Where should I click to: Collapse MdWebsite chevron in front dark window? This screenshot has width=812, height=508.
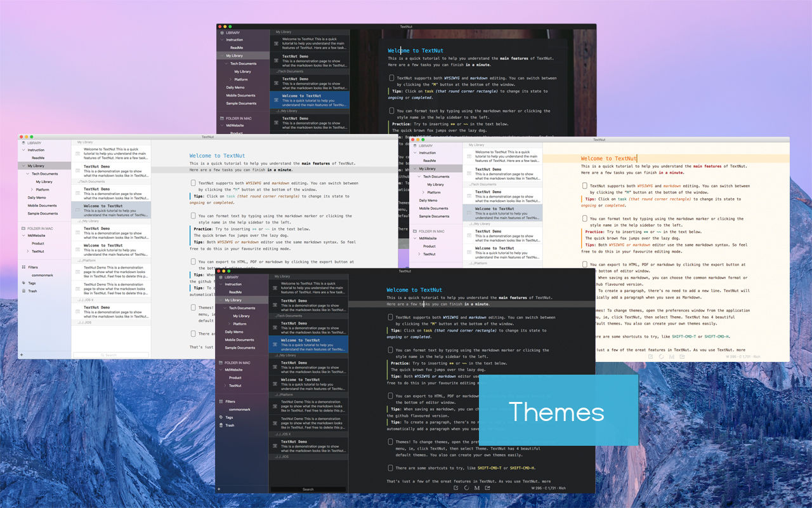tap(221, 370)
